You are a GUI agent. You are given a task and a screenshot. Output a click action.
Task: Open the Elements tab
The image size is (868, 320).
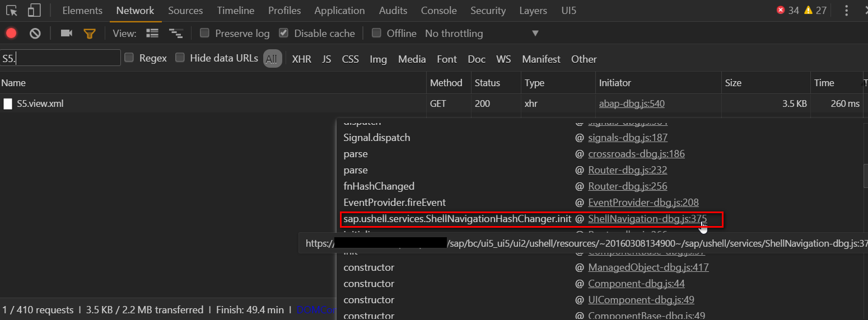82,11
